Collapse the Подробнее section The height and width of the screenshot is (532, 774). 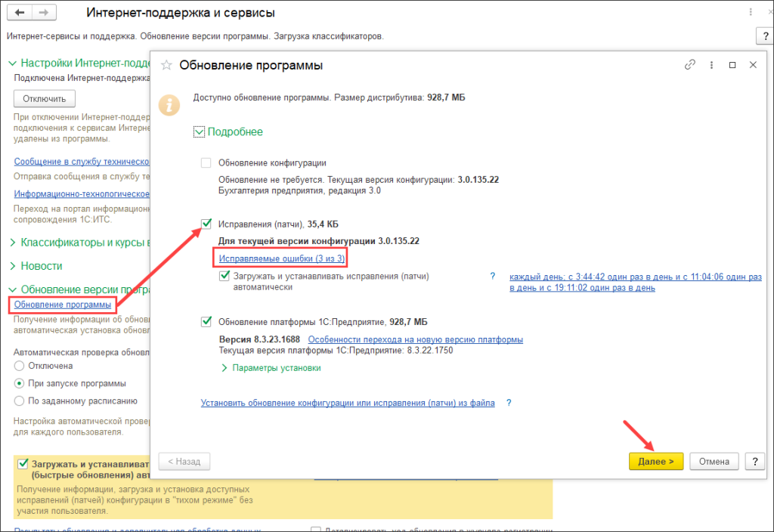[x=228, y=131]
